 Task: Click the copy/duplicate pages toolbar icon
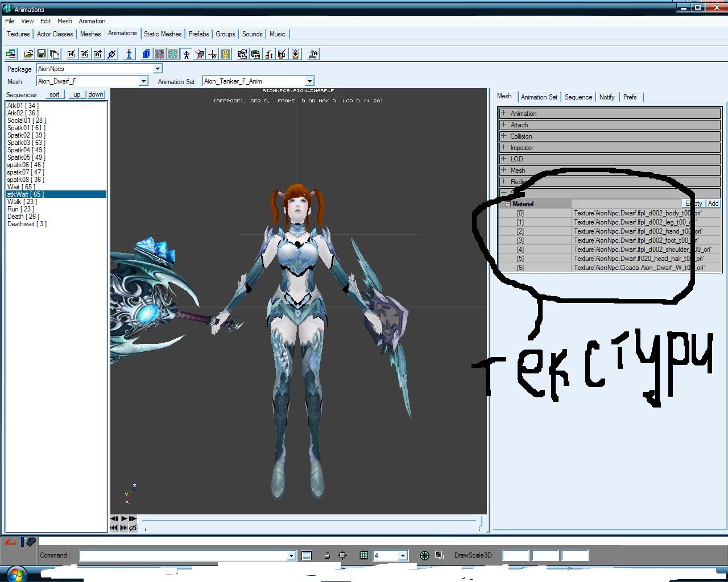[55, 54]
